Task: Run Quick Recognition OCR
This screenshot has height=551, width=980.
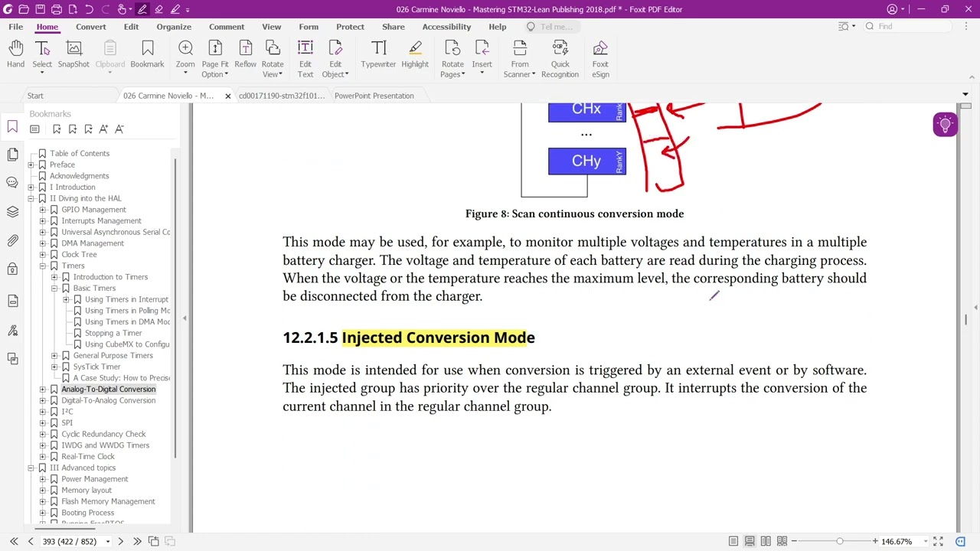Action: tap(560, 59)
